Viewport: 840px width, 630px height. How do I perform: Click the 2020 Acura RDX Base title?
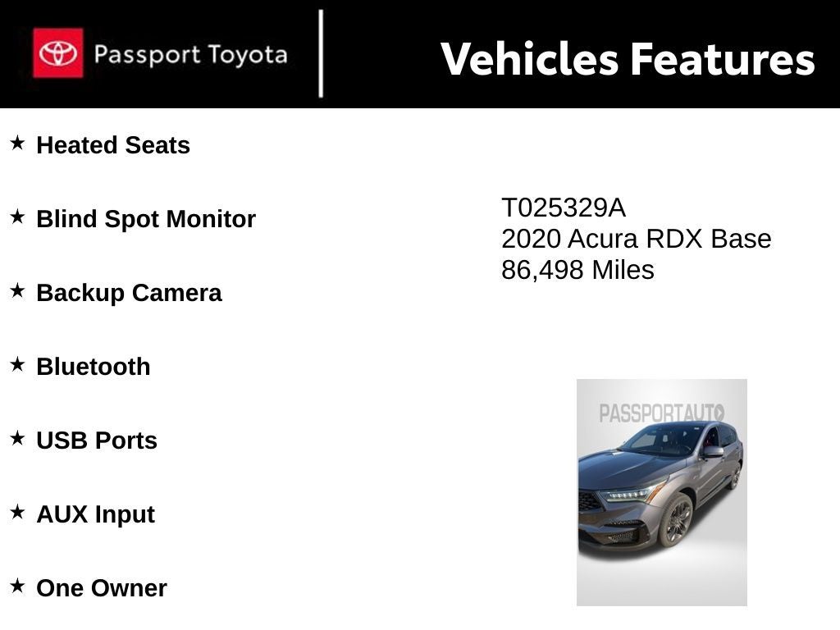(636, 239)
